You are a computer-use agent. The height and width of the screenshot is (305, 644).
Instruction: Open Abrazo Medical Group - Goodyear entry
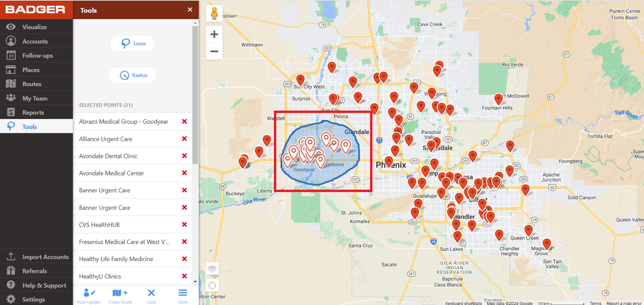(124, 121)
